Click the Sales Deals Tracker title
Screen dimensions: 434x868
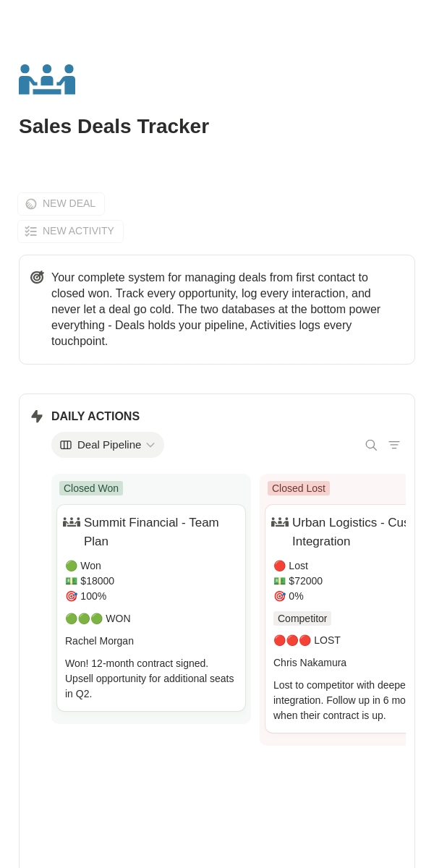[x=114, y=127]
